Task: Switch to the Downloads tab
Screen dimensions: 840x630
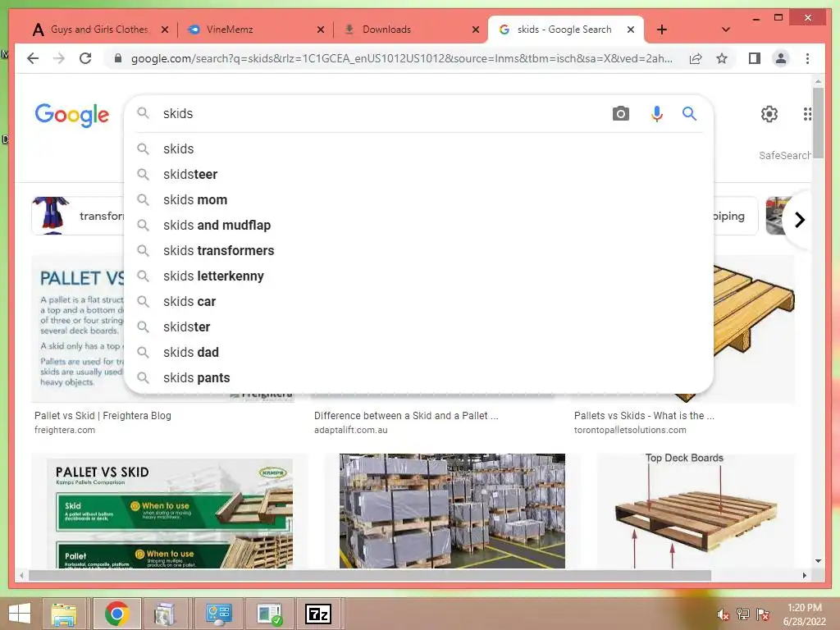Action: pyautogui.click(x=386, y=30)
